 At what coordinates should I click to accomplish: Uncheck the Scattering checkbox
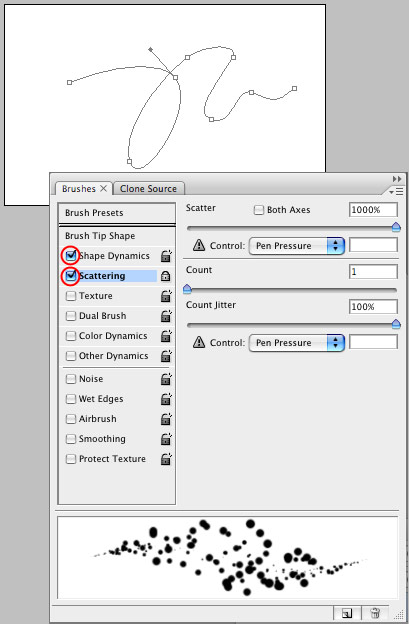[71, 275]
